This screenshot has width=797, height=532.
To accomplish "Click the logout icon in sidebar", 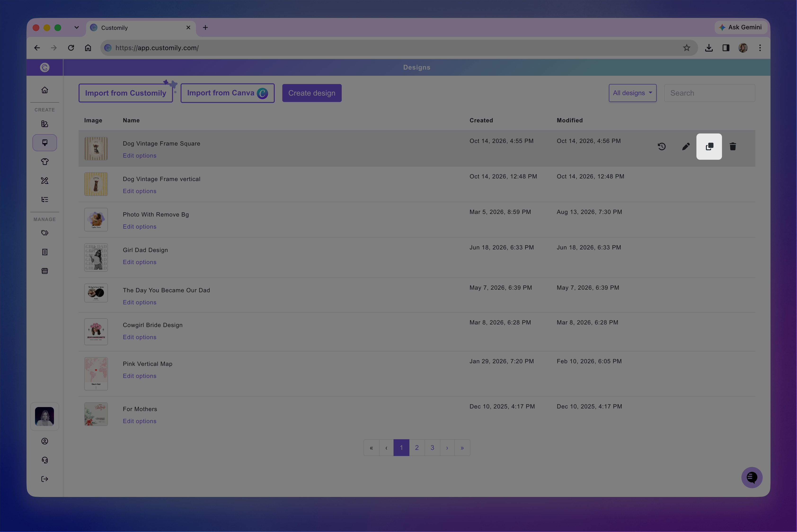I will click(45, 479).
